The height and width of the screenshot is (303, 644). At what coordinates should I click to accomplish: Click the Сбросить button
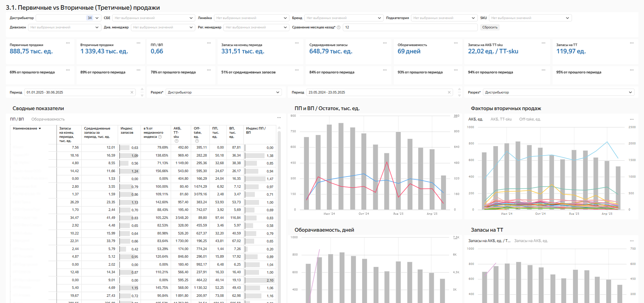point(490,27)
